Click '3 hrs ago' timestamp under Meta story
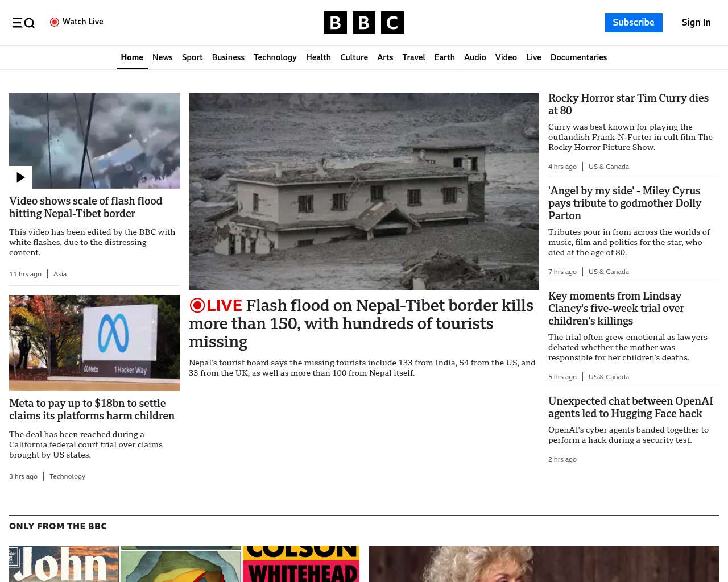This screenshot has height=582, width=728. coord(23,476)
